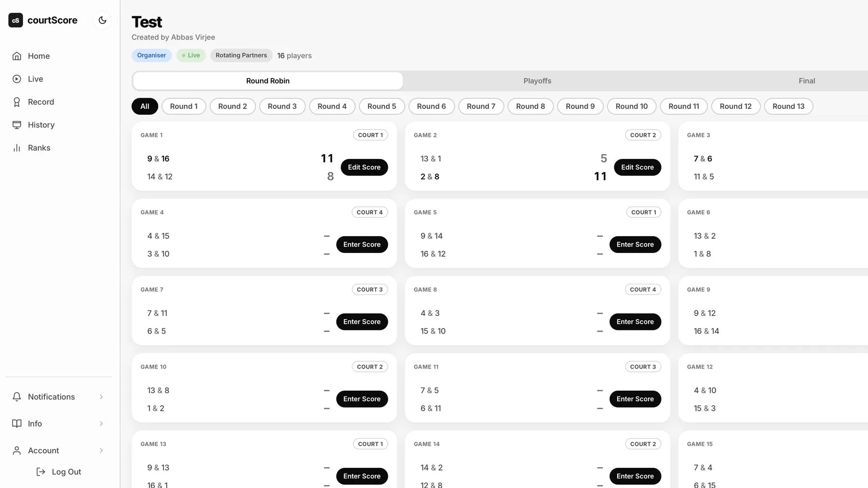Enter Score for Game 8

point(635,322)
